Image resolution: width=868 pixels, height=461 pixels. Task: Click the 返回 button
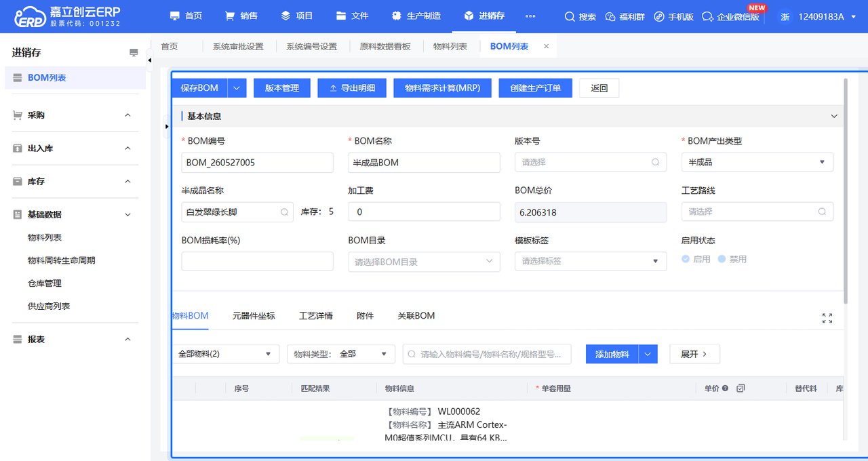(x=599, y=88)
